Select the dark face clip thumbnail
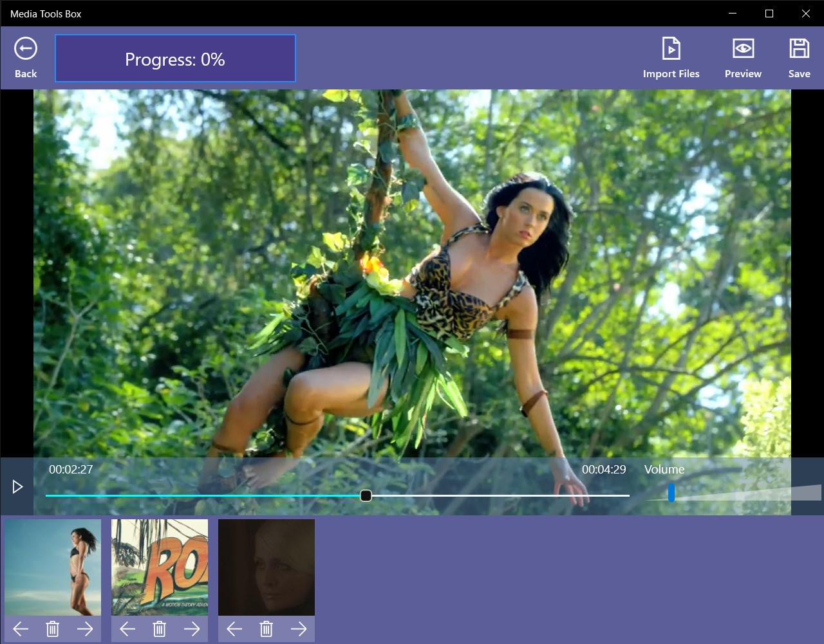Image resolution: width=824 pixels, height=644 pixels. point(267,567)
